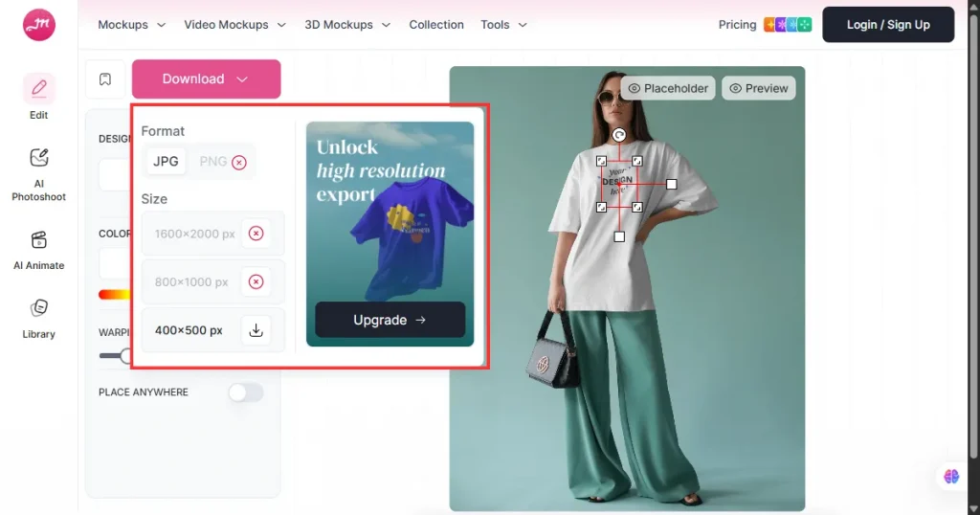980x515 pixels.
Task: Click bottom-left resize handle of design box
Action: pos(601,207)
